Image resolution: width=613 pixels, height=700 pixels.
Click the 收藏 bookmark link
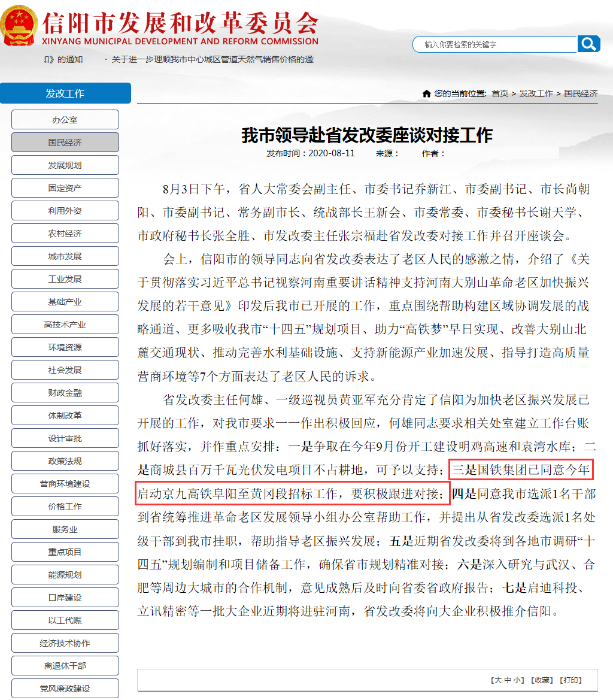point(542,680)
